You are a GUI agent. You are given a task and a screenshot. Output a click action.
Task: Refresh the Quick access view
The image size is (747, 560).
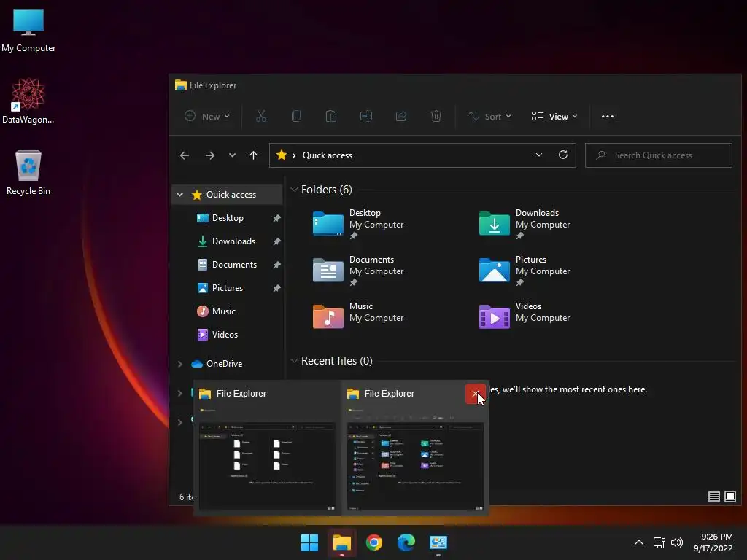(x=562, y=155)
